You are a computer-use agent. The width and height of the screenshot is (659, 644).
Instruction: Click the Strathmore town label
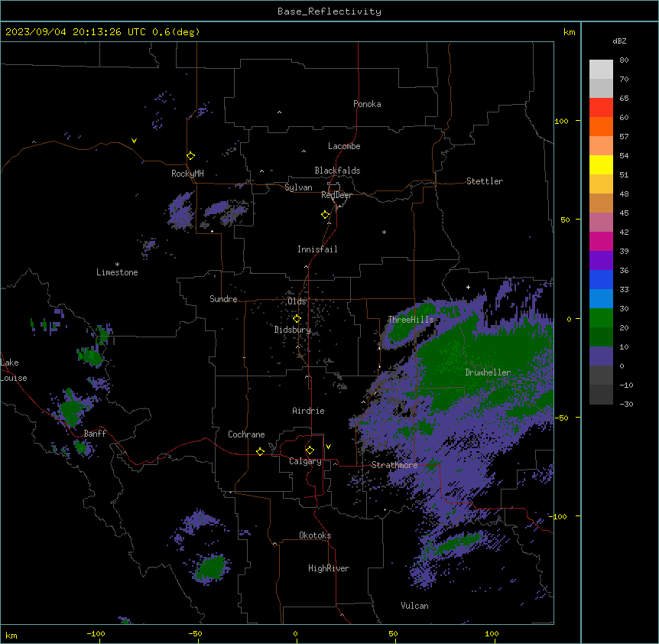click(x=394, y=465)
